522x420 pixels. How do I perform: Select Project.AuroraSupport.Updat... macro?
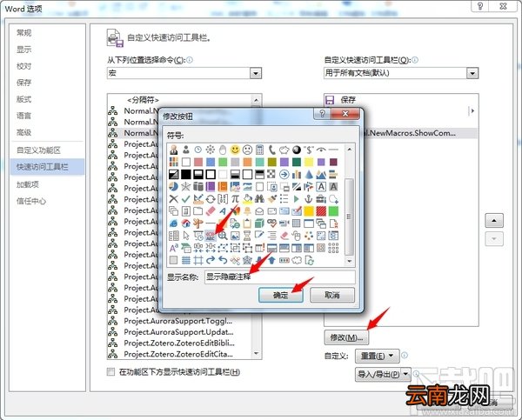pos(180,332)
